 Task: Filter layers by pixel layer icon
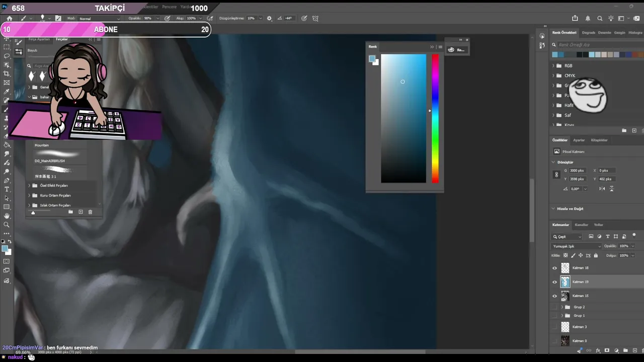click(591, 236)
